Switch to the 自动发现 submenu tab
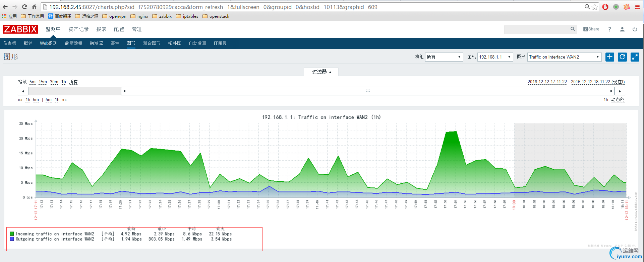This screenshot has height=262, width=644. pos(197,43)
